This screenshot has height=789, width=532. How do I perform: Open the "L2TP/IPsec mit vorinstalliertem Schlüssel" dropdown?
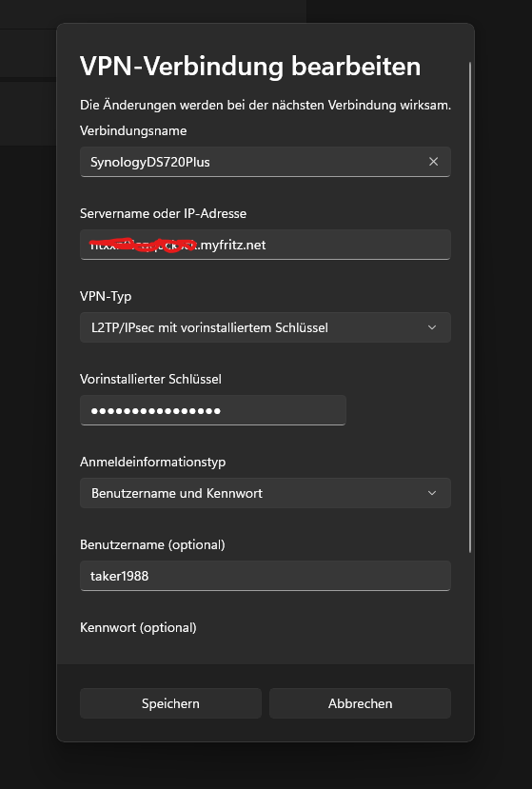click(266, 327)
